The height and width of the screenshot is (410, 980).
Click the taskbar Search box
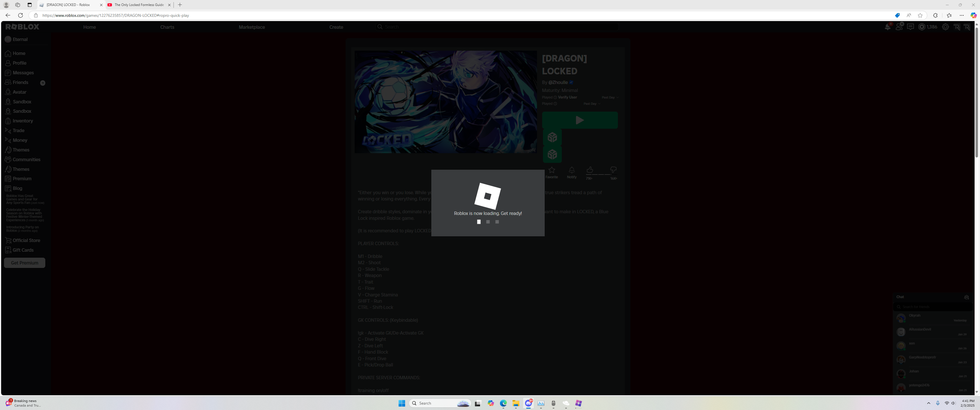tap(440, 403)
